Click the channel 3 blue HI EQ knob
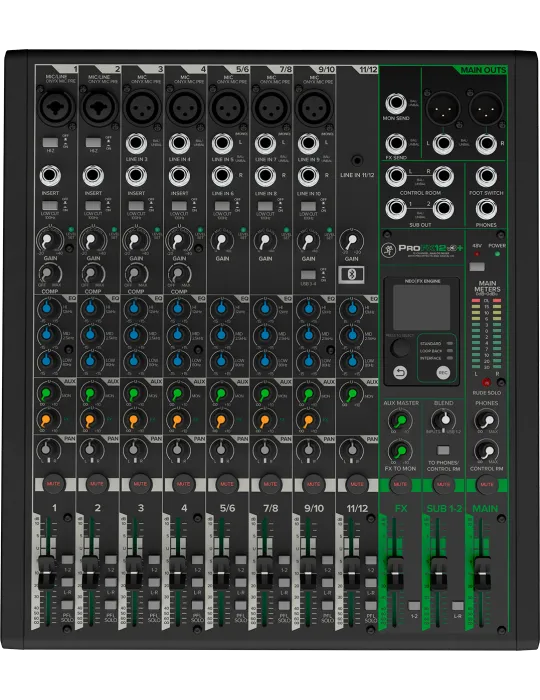The width and height of the screenshot is (540, 700). (134, 308)
